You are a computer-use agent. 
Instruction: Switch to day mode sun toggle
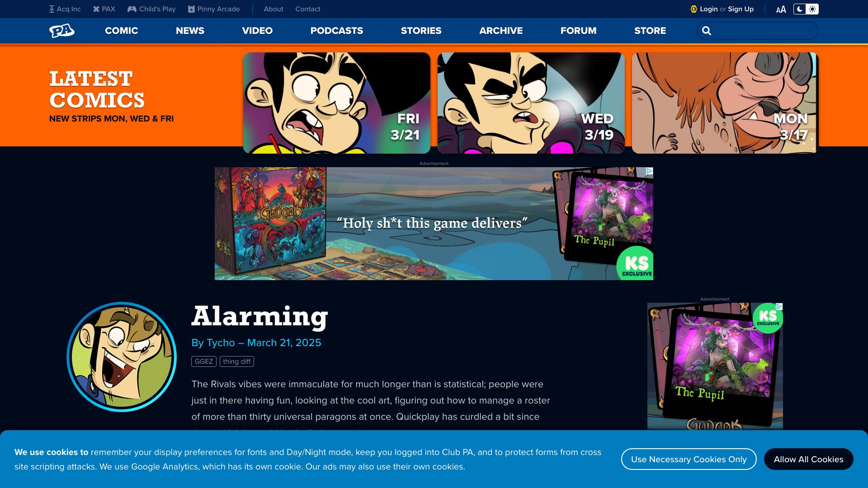tap(812, 9)
